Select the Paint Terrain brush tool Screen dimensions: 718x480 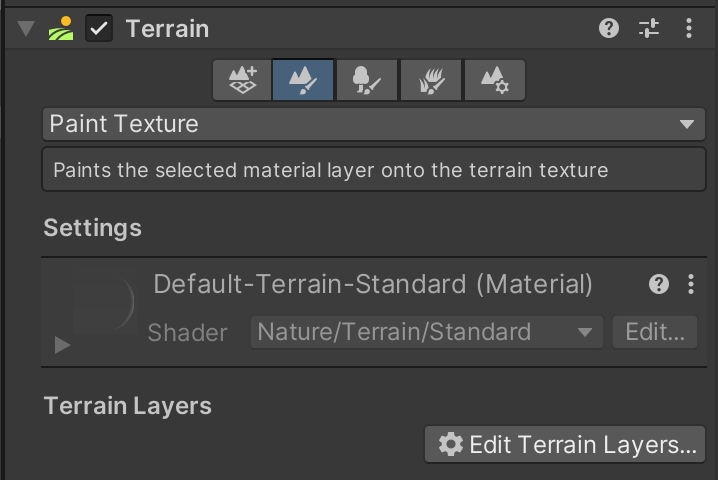point(303,79)
